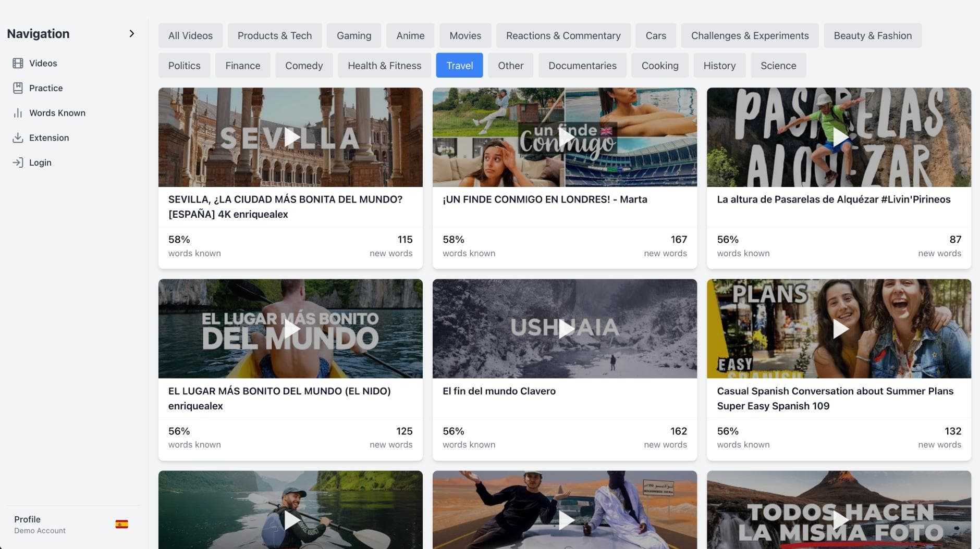Open title La altura de Pasarelas de Alquézar
This screenshot has width=980, height=549.
pos(834,199)
